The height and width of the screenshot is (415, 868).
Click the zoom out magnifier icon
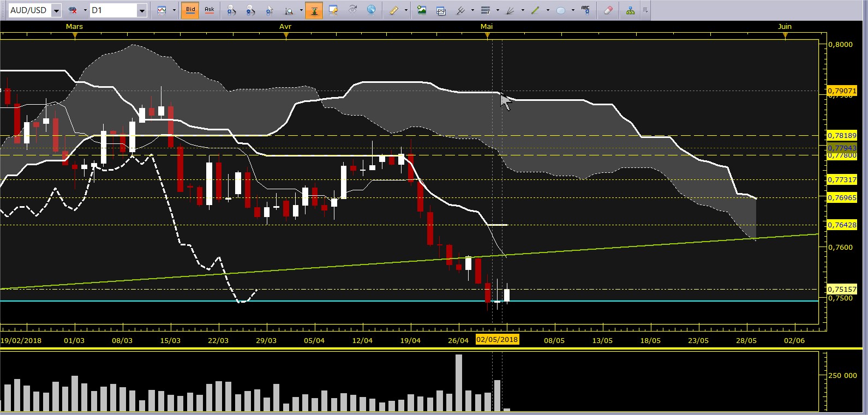[x=250, y=10]
